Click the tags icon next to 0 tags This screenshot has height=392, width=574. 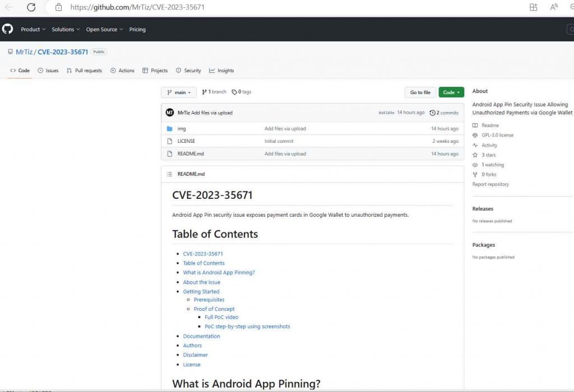click(234, 92)
